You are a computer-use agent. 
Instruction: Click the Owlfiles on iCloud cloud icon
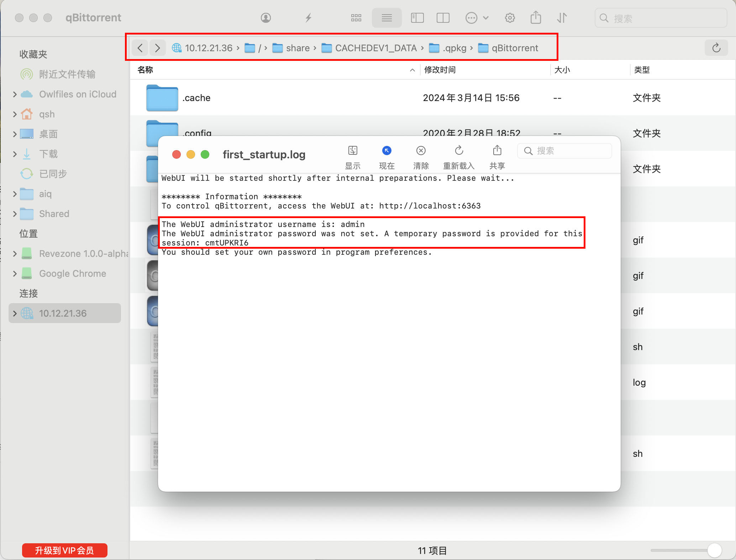pyautogui.click(x=27, y=94)
